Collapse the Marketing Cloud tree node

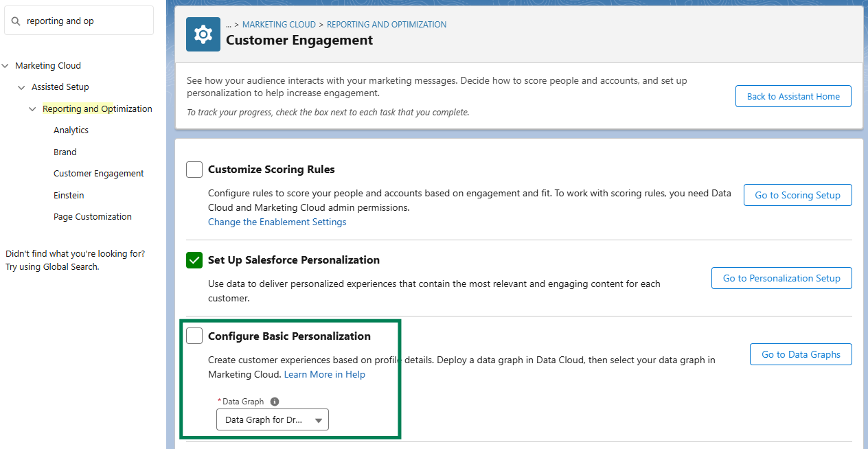(x=5, y=66)
